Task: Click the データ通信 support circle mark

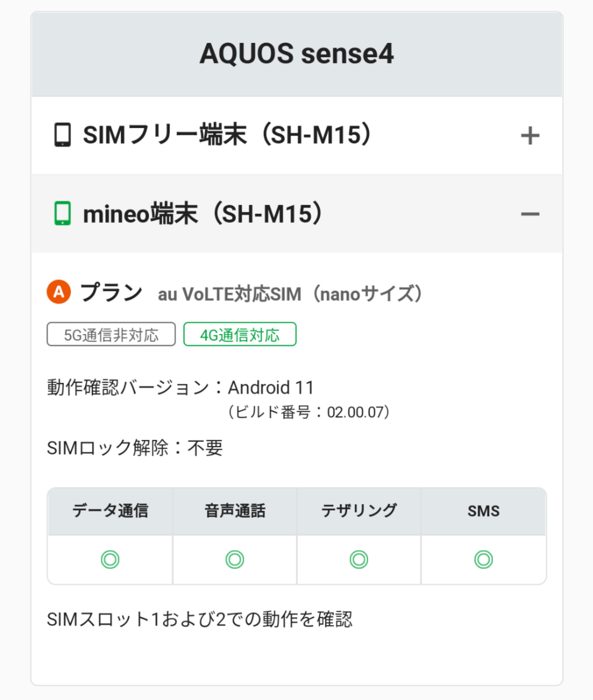Action: pos(110,560)
